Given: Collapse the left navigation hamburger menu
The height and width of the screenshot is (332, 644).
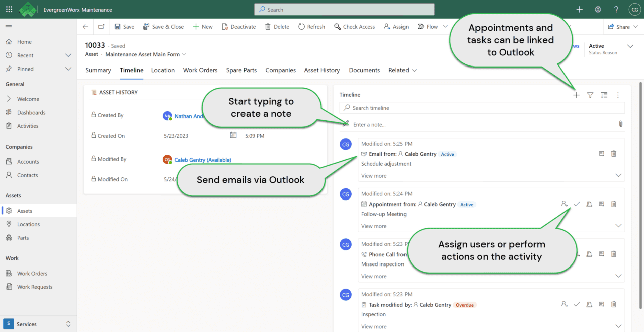Looking at the screenshot, I should coord(9,27).
